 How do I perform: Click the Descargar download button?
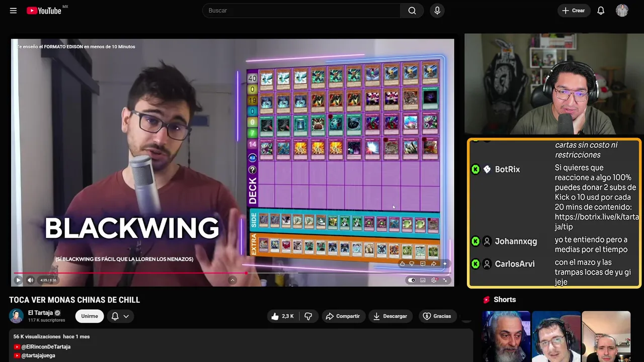pos(390,316)
